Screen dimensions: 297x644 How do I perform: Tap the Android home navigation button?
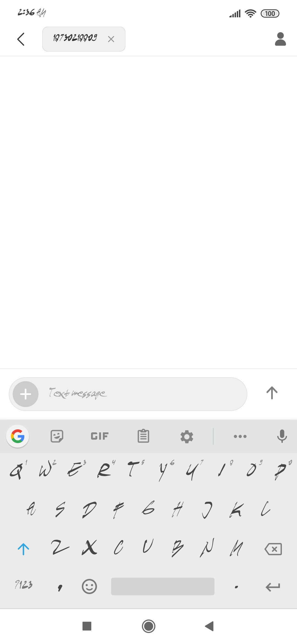click(x=148, y=626)
